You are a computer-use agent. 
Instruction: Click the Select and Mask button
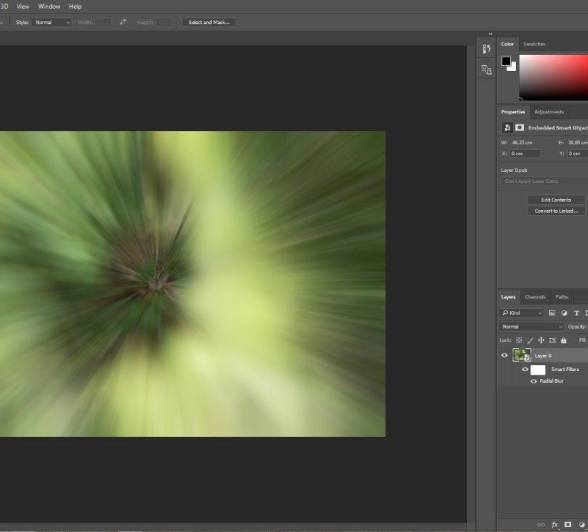pos(209,22)
